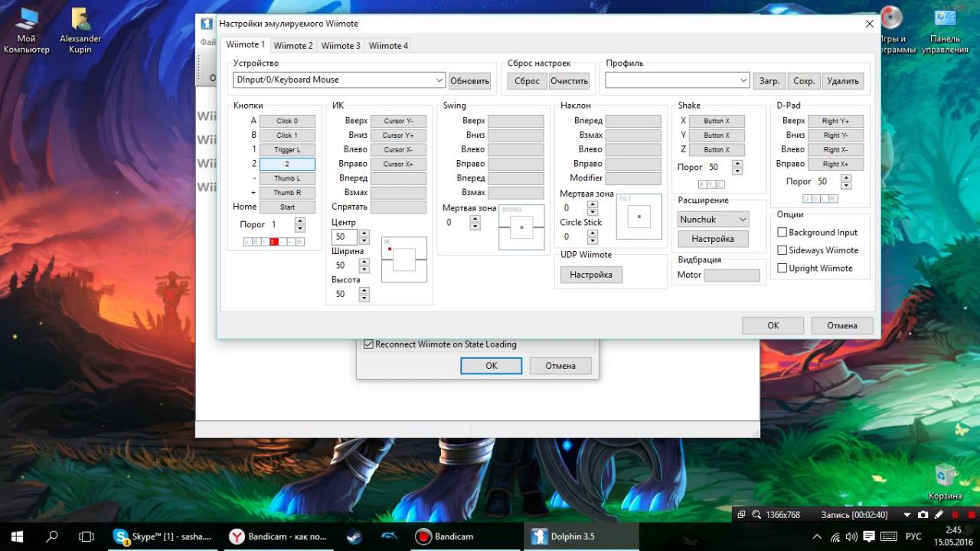Image resolution: width=980 pixels, height=551 pixels.
Task: Switch to Yandex browser Bandicam tab in taskbar
Action: point(278,536)
